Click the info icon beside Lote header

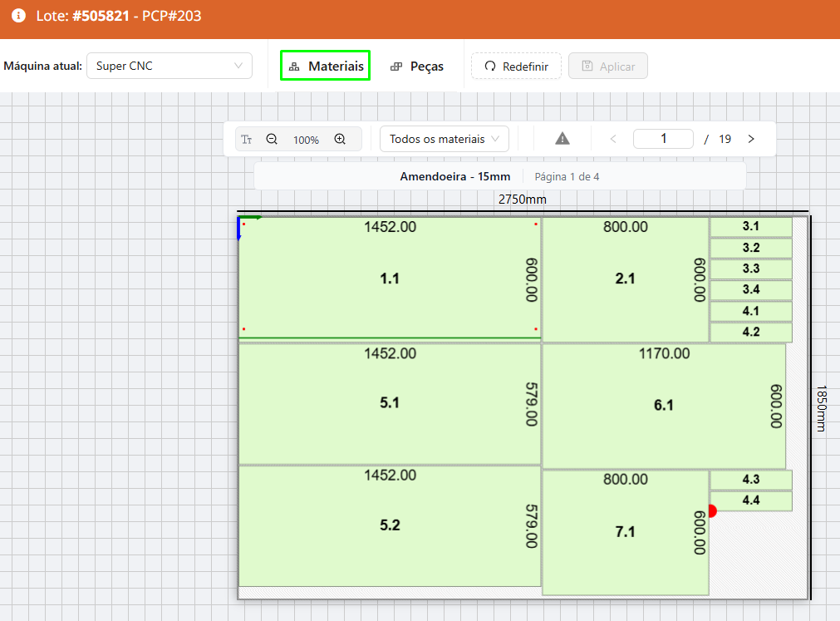[19, 16]
